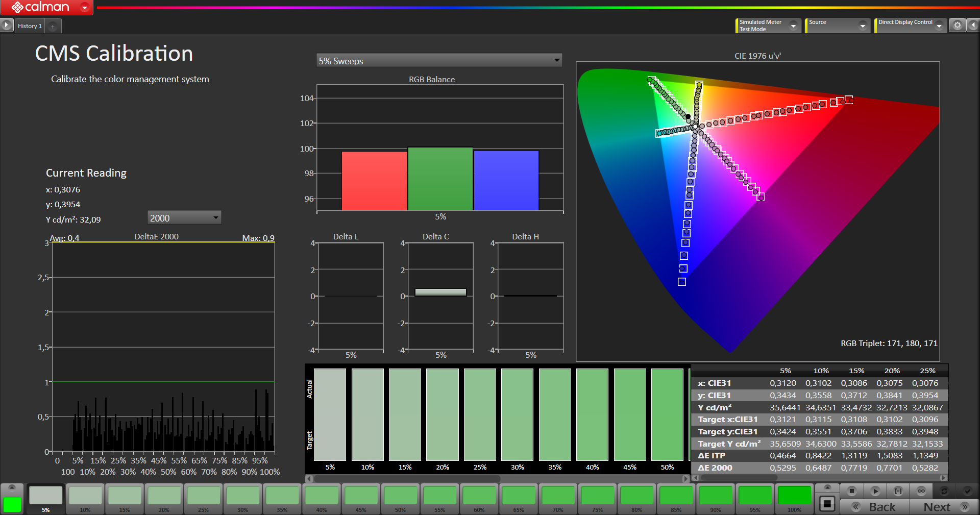Click the Next button
The height and width of the screenshot is (515, 980).
point(944,507)
